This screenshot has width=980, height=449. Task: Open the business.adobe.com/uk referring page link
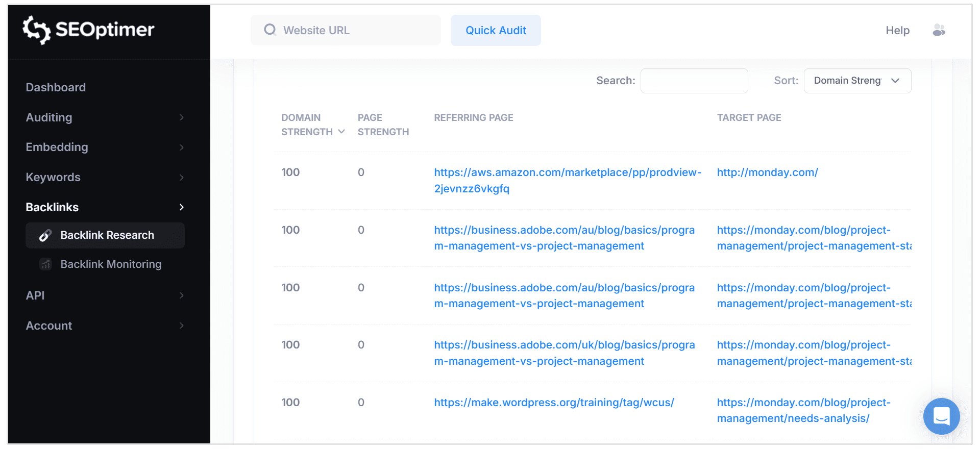(564, 353)
